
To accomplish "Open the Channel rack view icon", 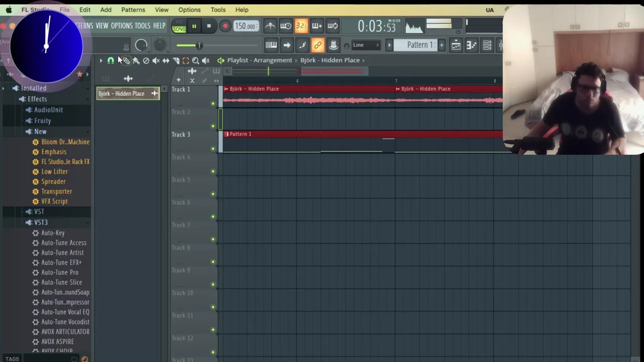I will (x=487, y=45).
